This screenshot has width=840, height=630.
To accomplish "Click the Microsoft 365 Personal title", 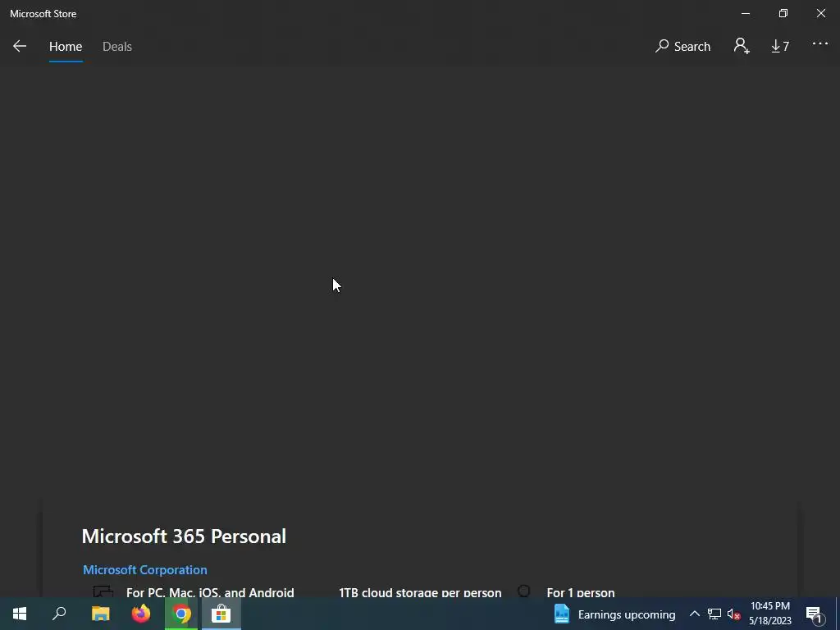I will (x=184, y=536).
